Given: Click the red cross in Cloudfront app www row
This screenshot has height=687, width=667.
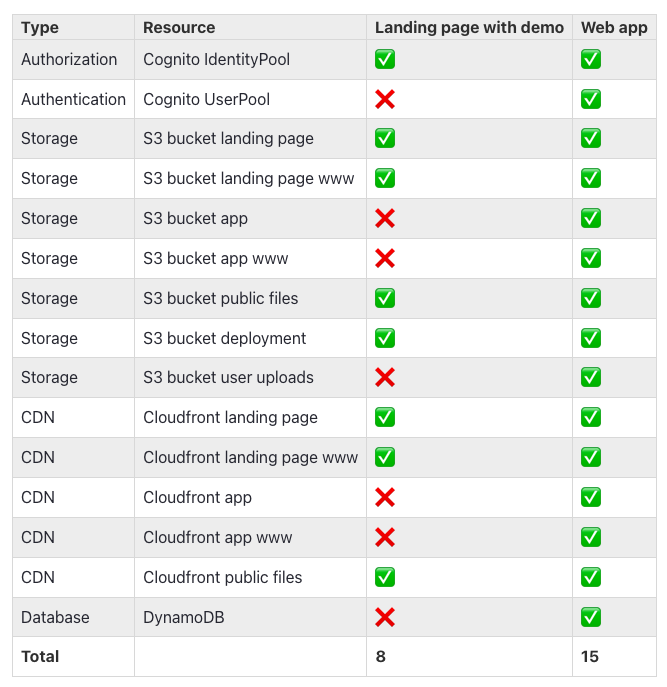Looking at the screenshot, I should (385, 537).
